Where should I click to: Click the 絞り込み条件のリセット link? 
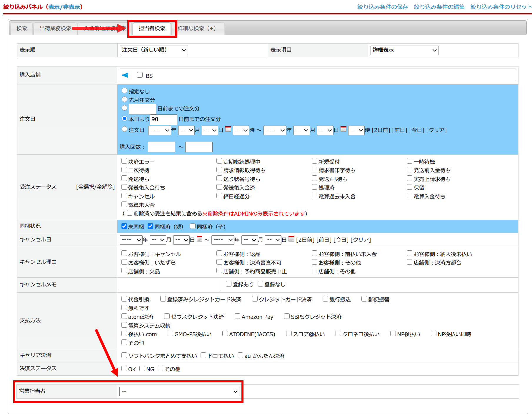click(x=501, y=7)
